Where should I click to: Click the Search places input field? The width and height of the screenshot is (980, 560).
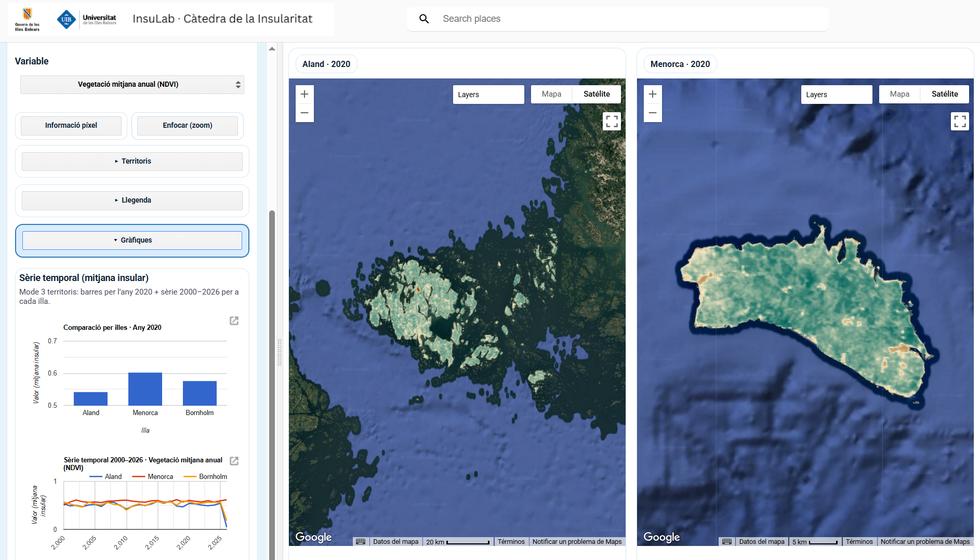click(624, 19)
